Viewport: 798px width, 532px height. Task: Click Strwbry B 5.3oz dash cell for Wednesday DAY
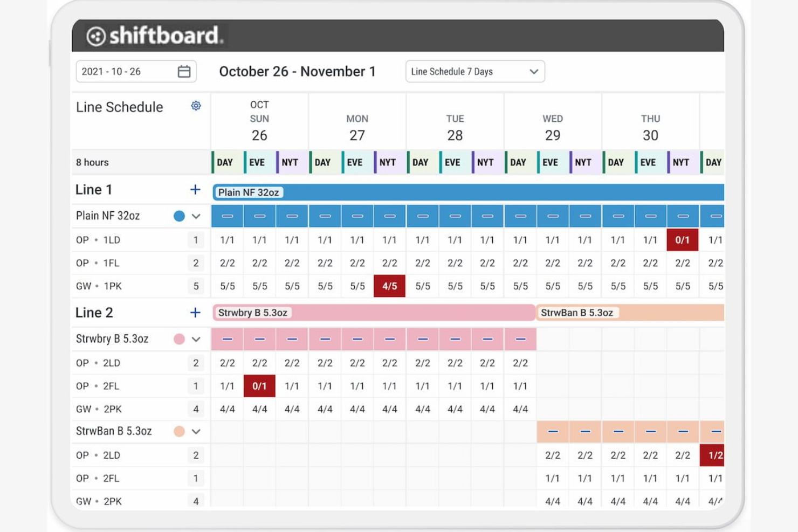tap(520, 339)
